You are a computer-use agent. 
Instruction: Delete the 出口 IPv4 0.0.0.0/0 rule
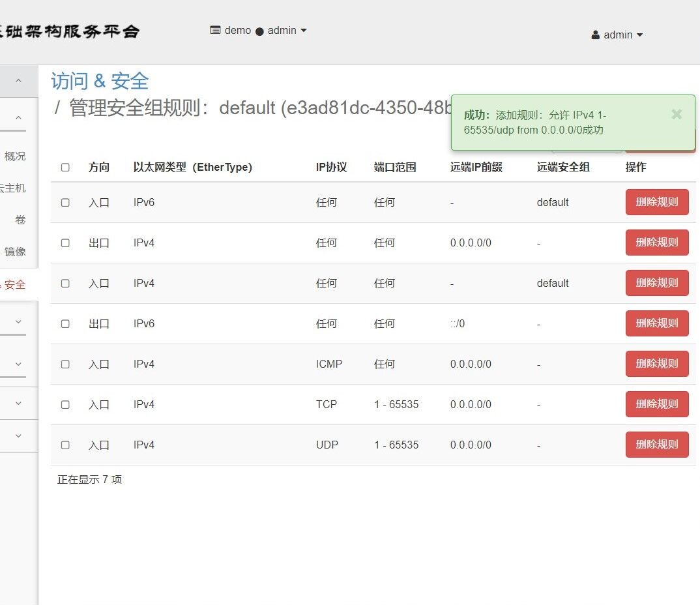[x=657, y=243]
